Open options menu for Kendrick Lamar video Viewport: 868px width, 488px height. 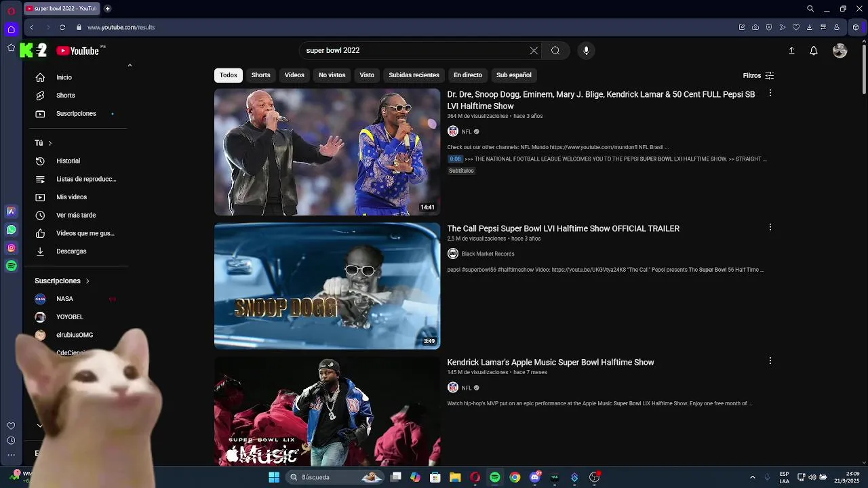pyautogui.click(x=770, y=361)
